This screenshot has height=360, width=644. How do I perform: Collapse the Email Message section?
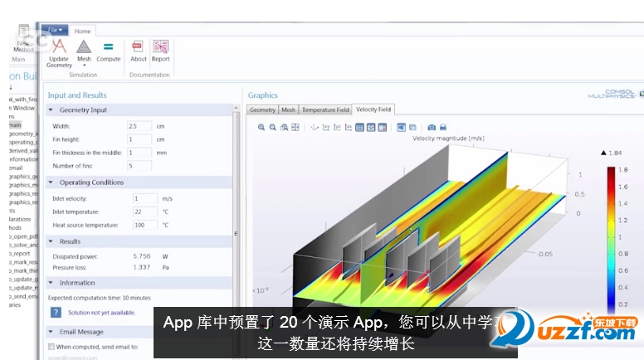click(51, 332)
